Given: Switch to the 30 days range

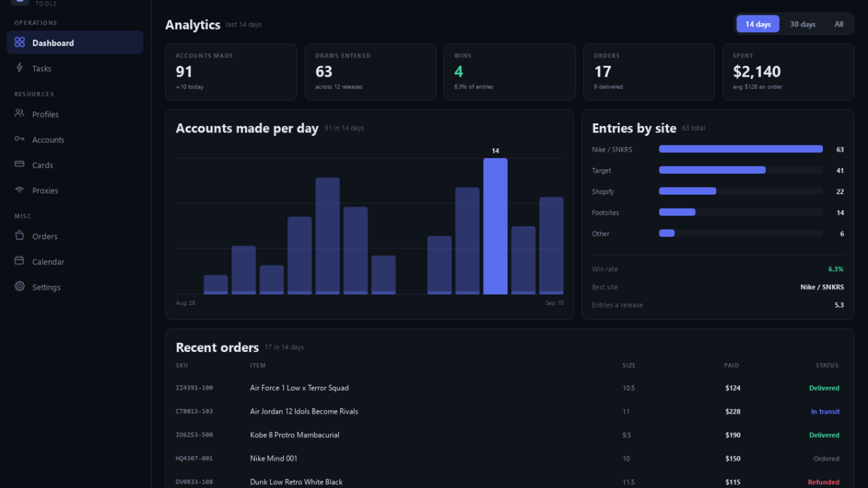Looking at the screenshot, I should coord(803,24).
